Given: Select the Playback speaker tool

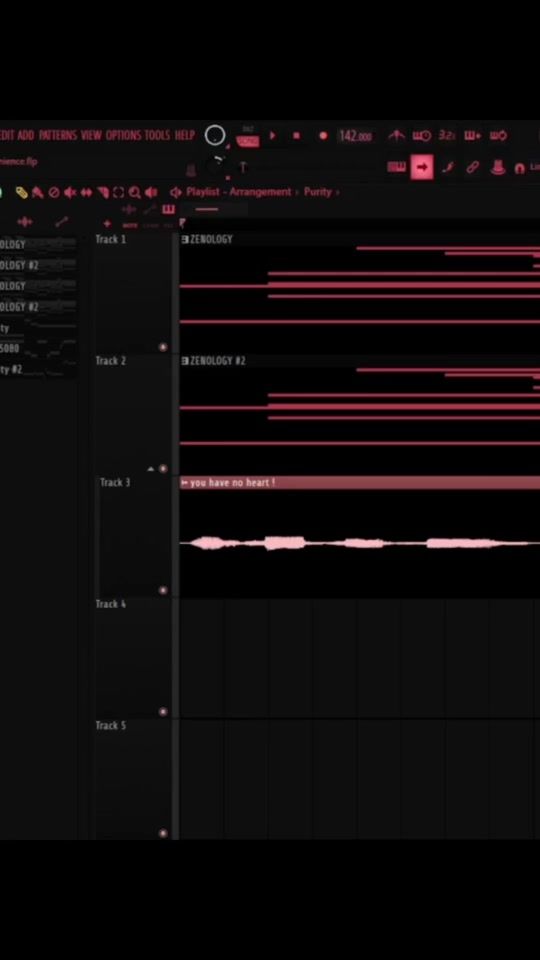Looking at the screenshot, I should [151, 193].
